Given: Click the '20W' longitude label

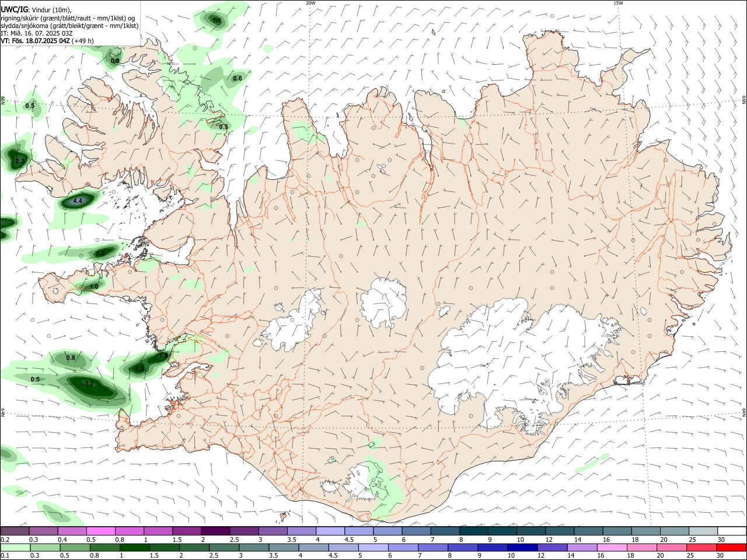Looking at the screenshot, I should pyautogui.click(x=310, y=3).
